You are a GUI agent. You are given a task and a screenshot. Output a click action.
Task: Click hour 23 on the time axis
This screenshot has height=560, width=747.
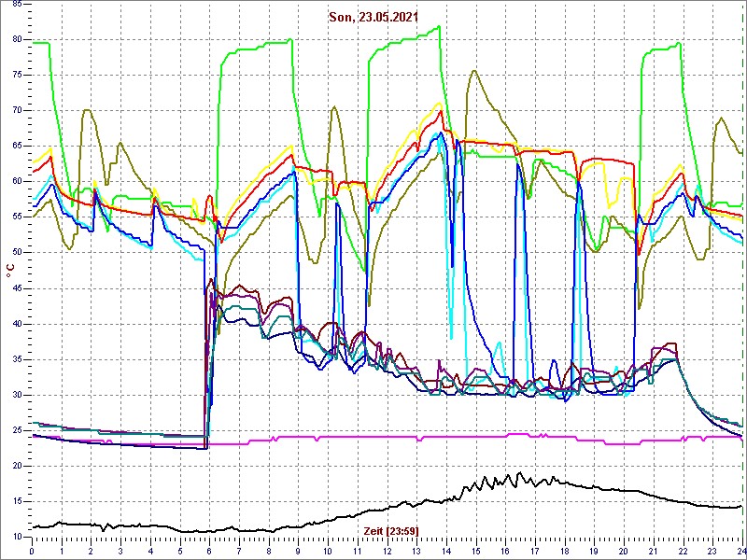pyautogui.click(x=712, y=550)
